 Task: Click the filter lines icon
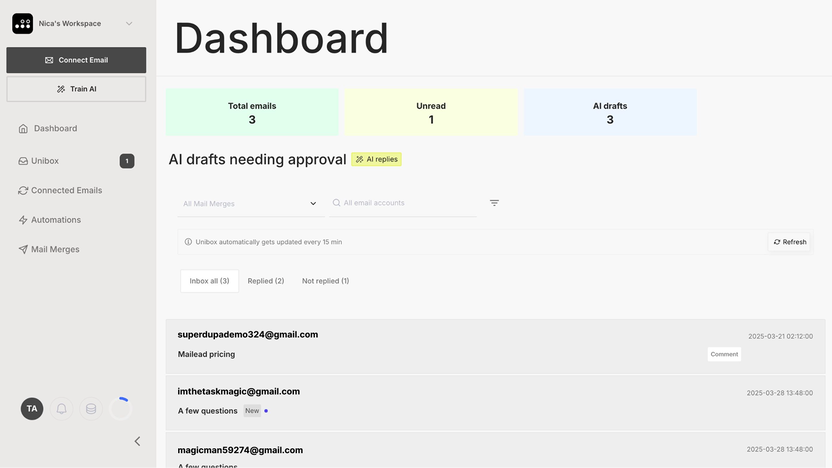tap(494, 203)
